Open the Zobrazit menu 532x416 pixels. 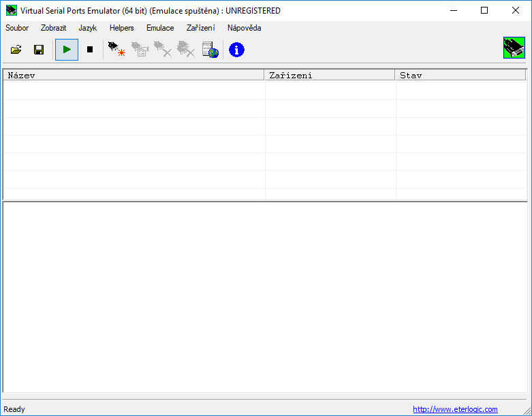54,28
